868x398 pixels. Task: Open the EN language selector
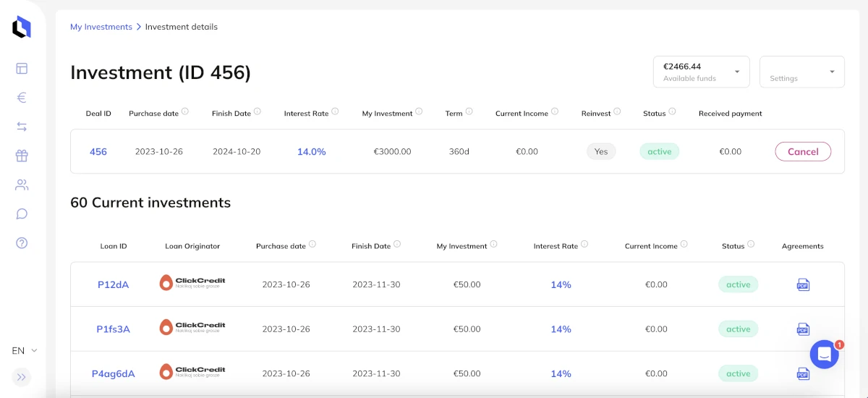pyautogui.click(x=25, y=350)
